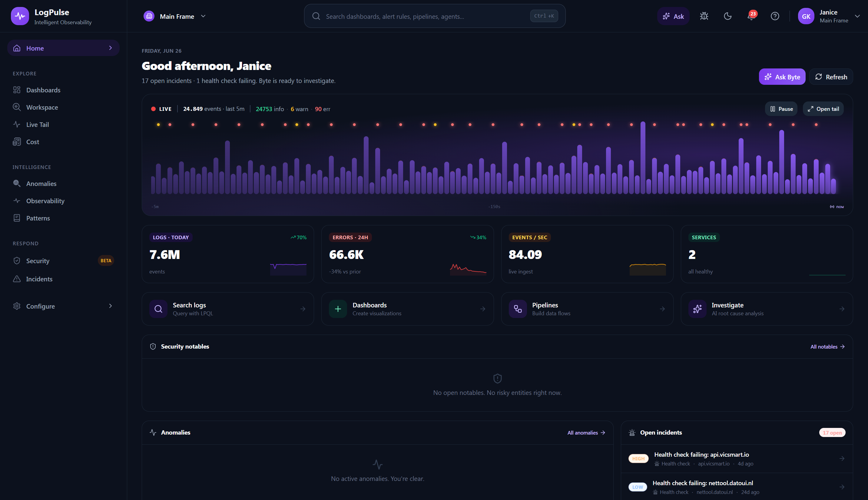Open Dashboards create visualizations arrow

pyautogui.click(x=483, y=309)
